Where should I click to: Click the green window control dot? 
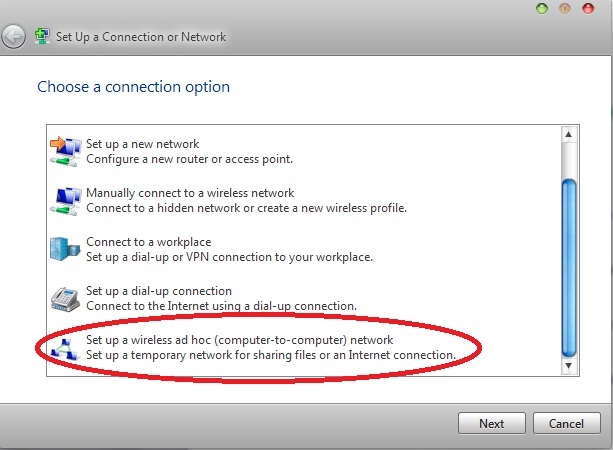(x=542, y=8)
